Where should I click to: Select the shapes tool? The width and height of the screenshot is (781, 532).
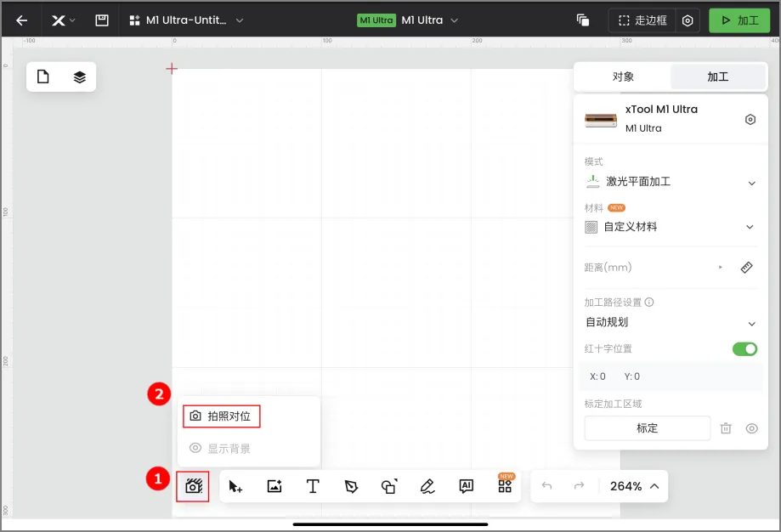point(389,486)
